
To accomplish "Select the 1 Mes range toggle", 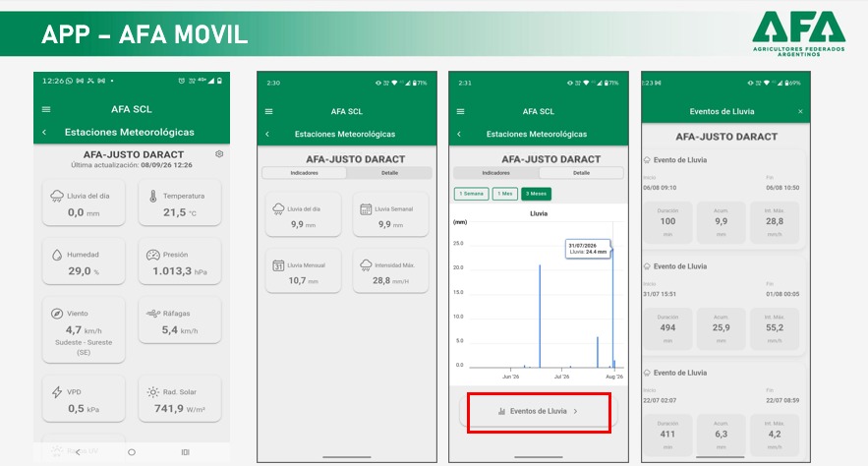I will (x=505, y=194).
